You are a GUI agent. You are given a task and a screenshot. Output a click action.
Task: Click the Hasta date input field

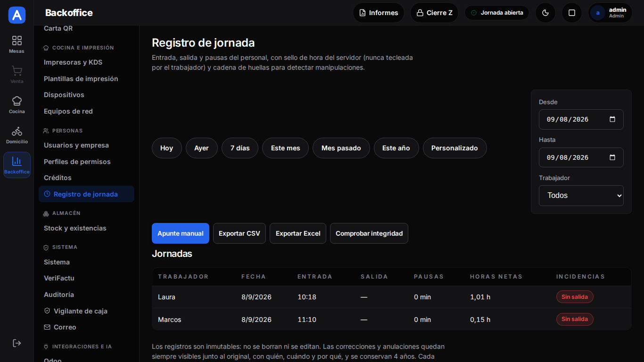tap(581, 157)
